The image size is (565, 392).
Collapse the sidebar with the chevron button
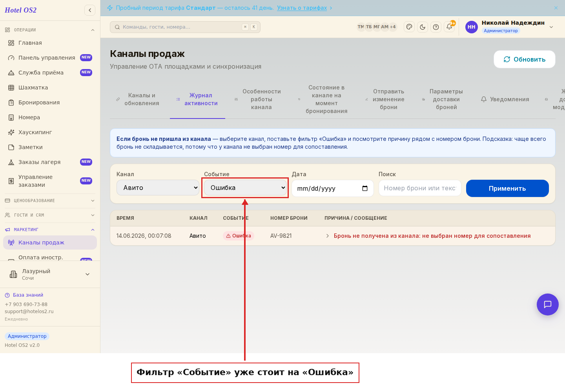(x=90, y=10)
